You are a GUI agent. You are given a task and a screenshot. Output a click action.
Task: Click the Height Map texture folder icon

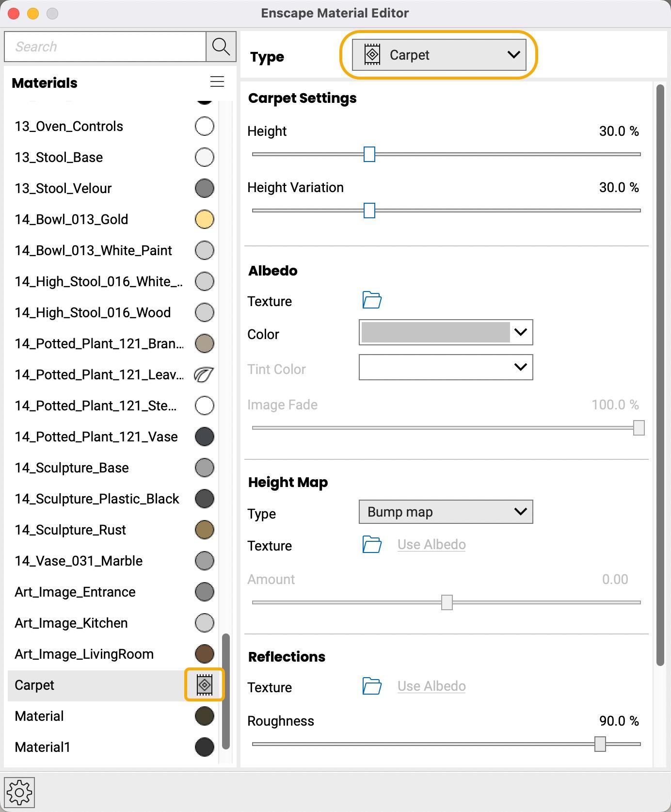372,545
